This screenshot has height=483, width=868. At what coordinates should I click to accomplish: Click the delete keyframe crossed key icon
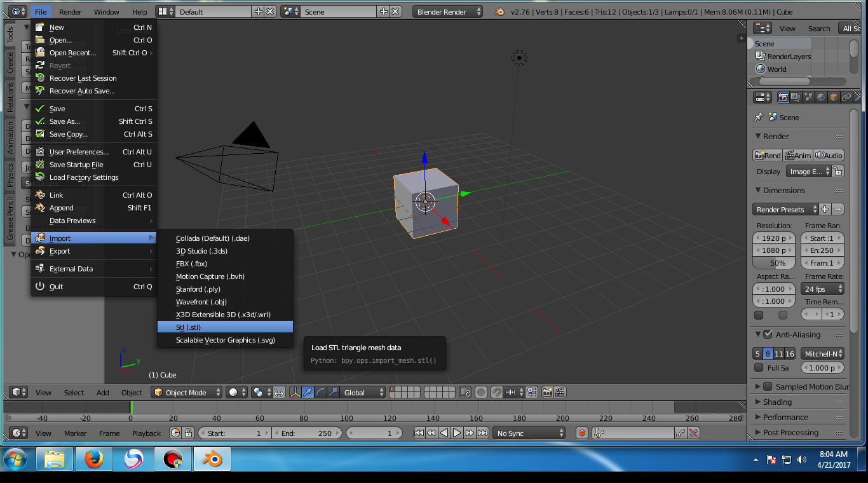point(693,433)
